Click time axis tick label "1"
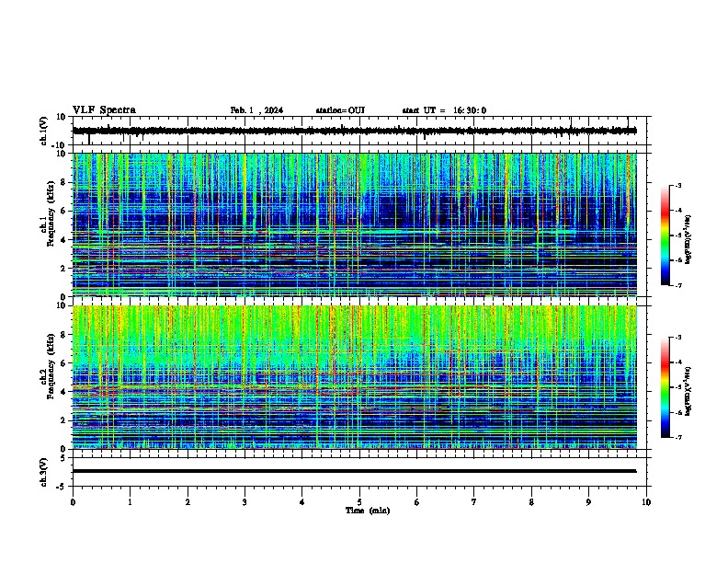Viewport: 728px width, 563px height. [x=131, y=502]
